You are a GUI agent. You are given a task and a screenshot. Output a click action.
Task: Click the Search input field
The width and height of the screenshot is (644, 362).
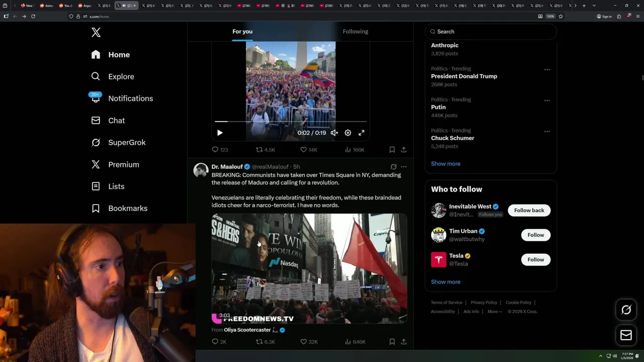(x=491, y=31)
